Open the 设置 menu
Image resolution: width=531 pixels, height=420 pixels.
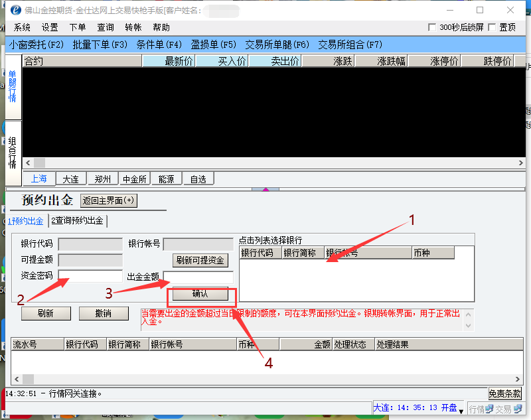[50, 27]
